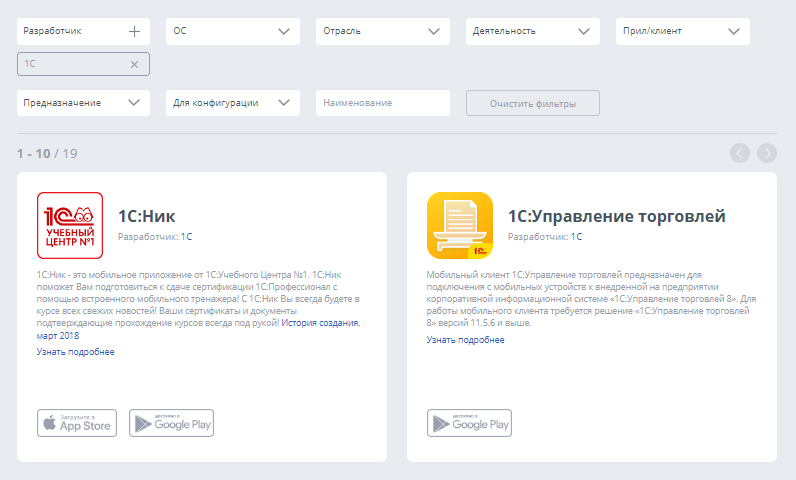Click the 1С:Управление торговлей app icon
This screenshot has width=796, height=480.
coord(460,225)
